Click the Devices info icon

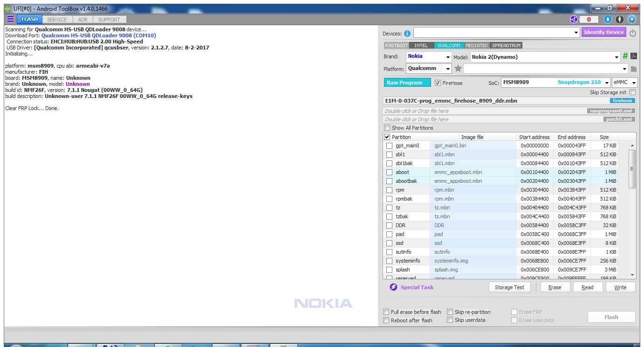(x=407, y=33)
